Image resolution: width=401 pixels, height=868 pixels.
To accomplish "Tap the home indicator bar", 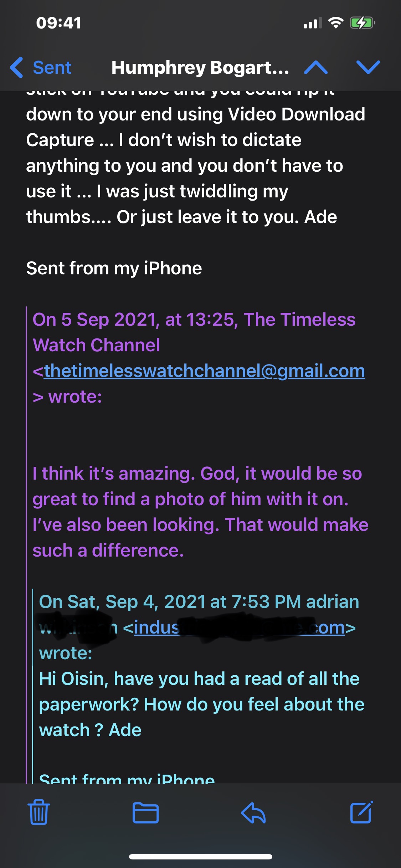I will tap(200, 857).
